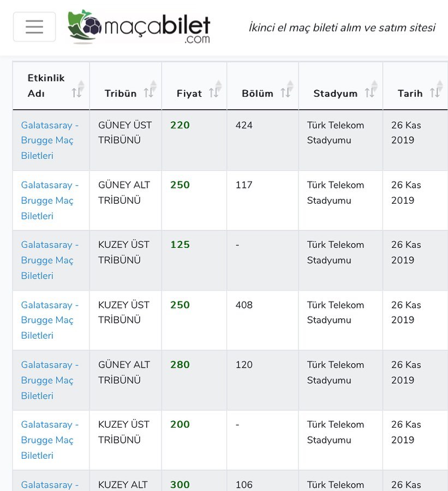Click the site tagline İkinci el maç bileti
Viewport: 448px width, 491px height.
tap(342, 27)
